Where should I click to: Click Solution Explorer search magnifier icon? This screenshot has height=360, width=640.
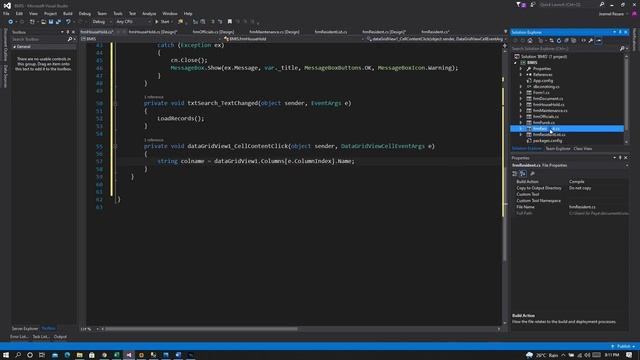[x=622, y=49]
